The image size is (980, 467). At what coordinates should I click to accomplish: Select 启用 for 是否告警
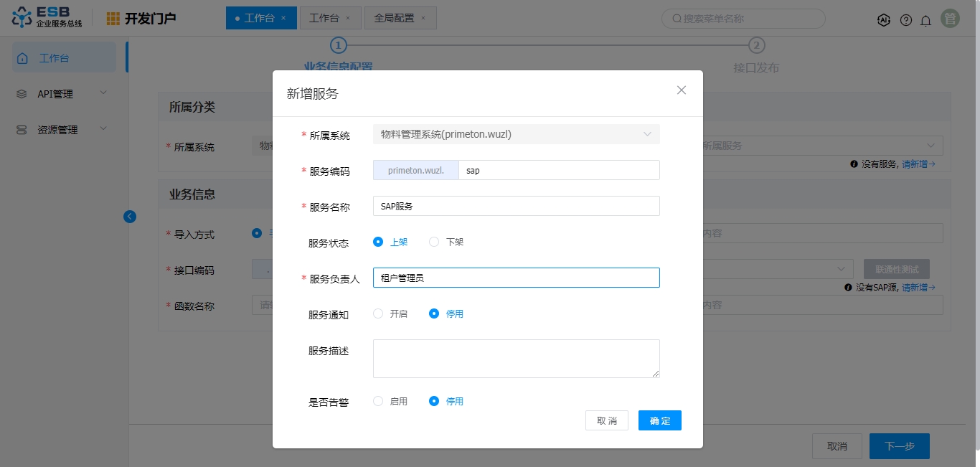(x=378, y=401)
